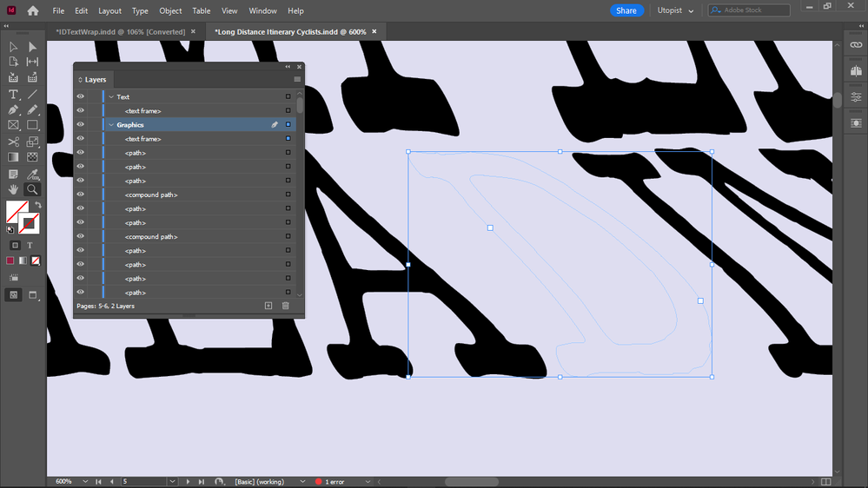Click the Share button

[626, 10]
